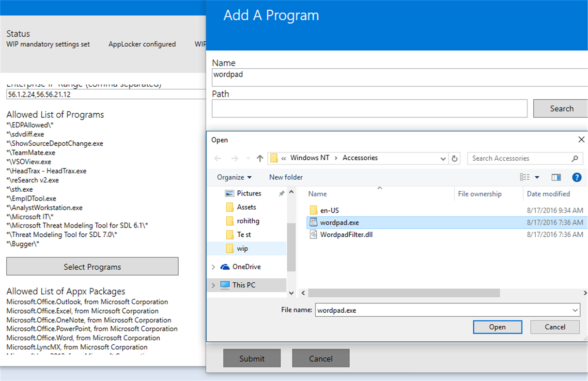Navigate up one folder level

(260, 158)
